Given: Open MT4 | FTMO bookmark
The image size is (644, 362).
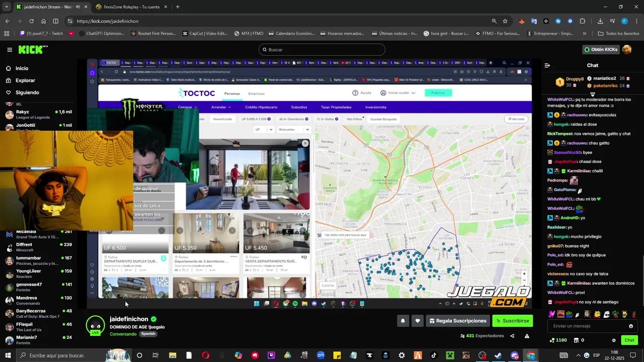Looking at the screenshot, I should (x=249, y=34).
